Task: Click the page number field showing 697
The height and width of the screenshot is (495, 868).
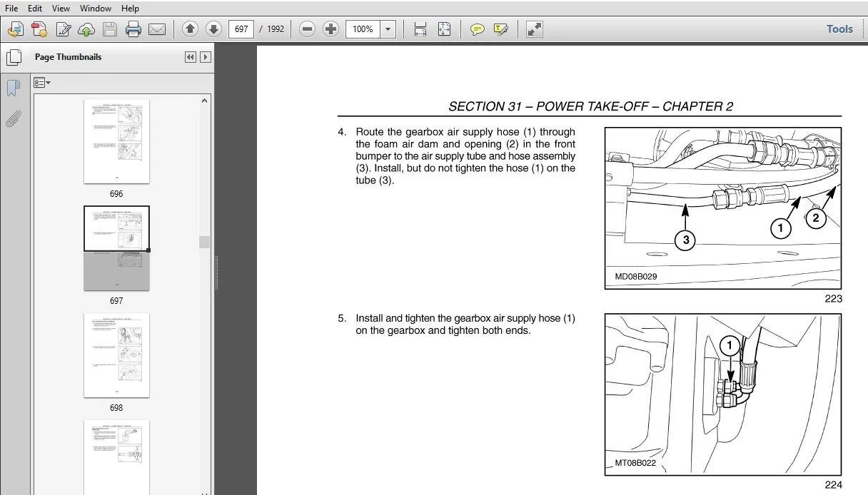Action: (x=241, y=29)
